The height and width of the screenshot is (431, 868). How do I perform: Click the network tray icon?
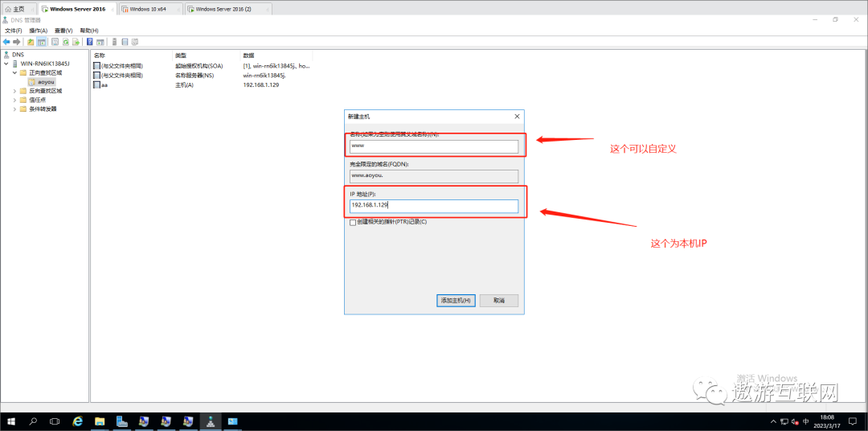784,421
